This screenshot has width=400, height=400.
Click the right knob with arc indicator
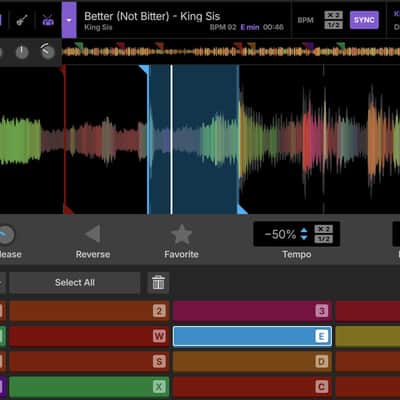(48, 51)
